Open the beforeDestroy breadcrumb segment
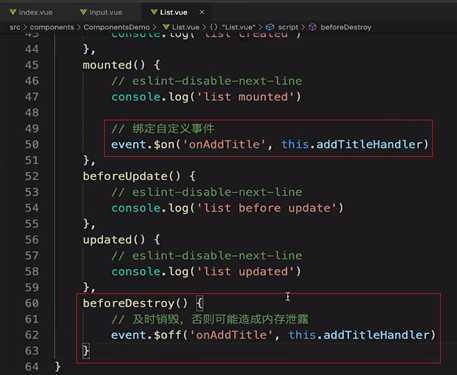Image resolution: width=457 pixels, height=375 pixels. 346,27
